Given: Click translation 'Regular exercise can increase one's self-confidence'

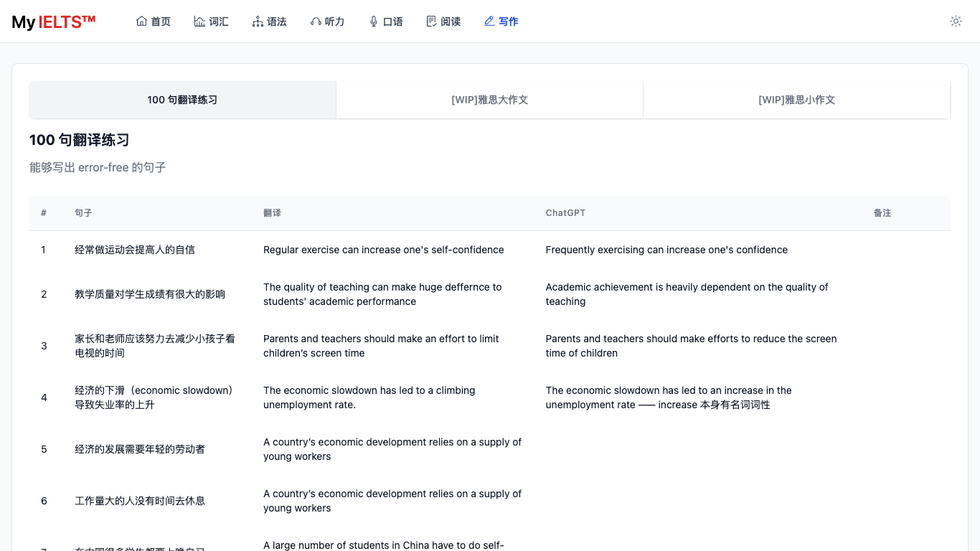Looking at the screenshot, I should pyautogui.click(x=384, y=250).
